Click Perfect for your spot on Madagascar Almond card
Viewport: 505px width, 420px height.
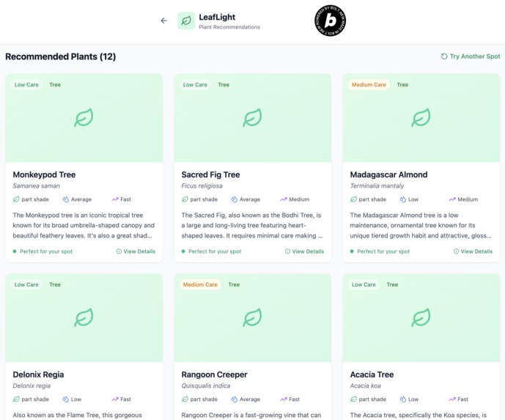[380, 251]
